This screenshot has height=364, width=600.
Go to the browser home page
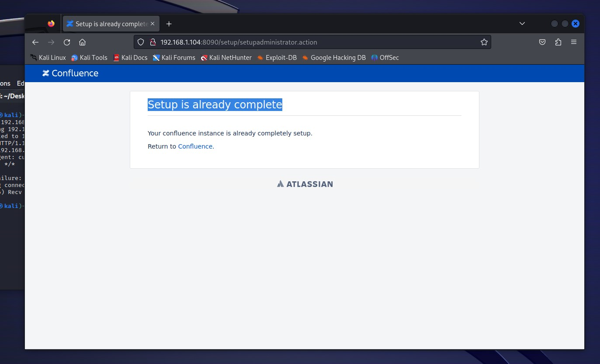pyautogui.click(x=82, y=42)
